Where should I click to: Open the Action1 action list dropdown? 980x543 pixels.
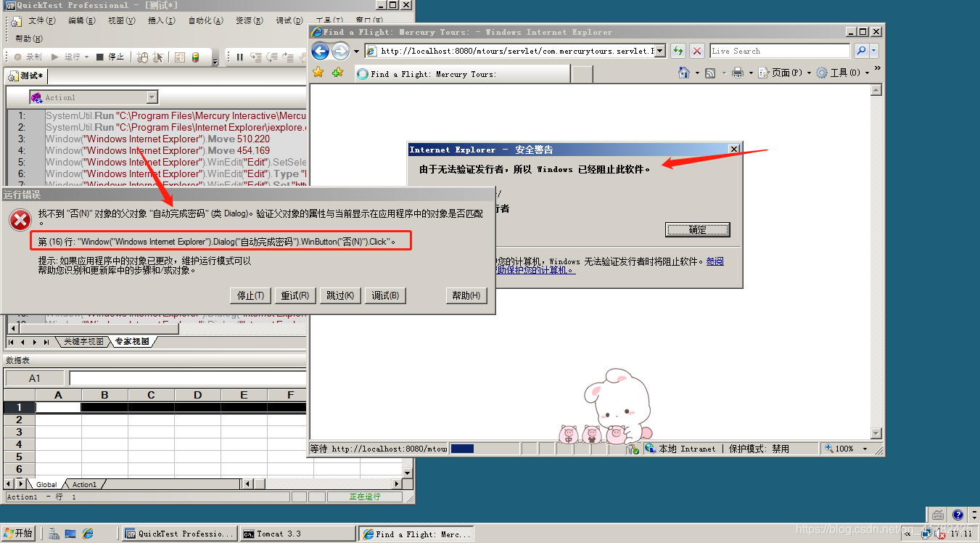[x=152, y=97]
